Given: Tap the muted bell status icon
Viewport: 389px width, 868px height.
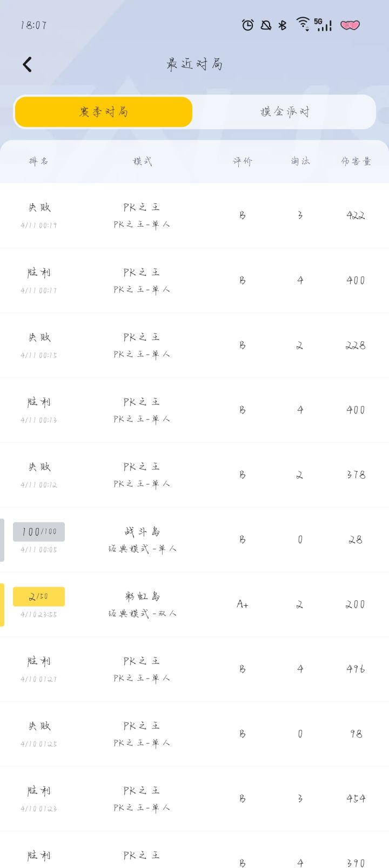Looking at the screenshot, I should coord(266,25).
